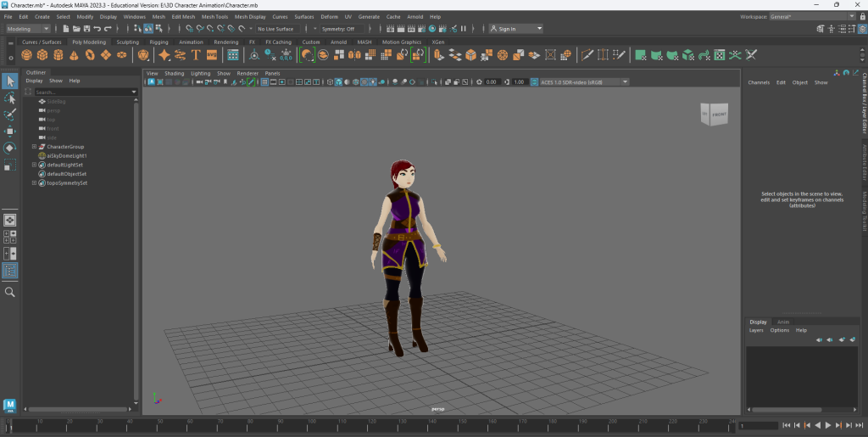
Task: Toggle the Outliner button in the left sidebar
Action: [10, 271]
